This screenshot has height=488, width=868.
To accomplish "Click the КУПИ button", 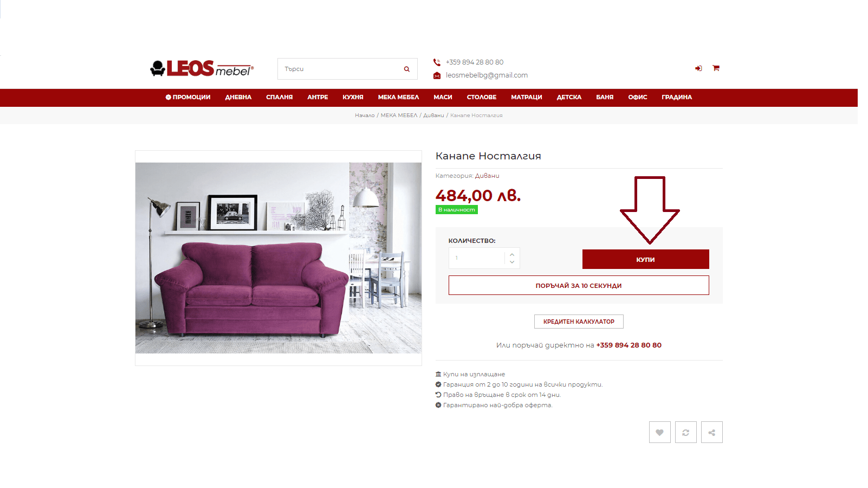I will (x=645, y=259).
